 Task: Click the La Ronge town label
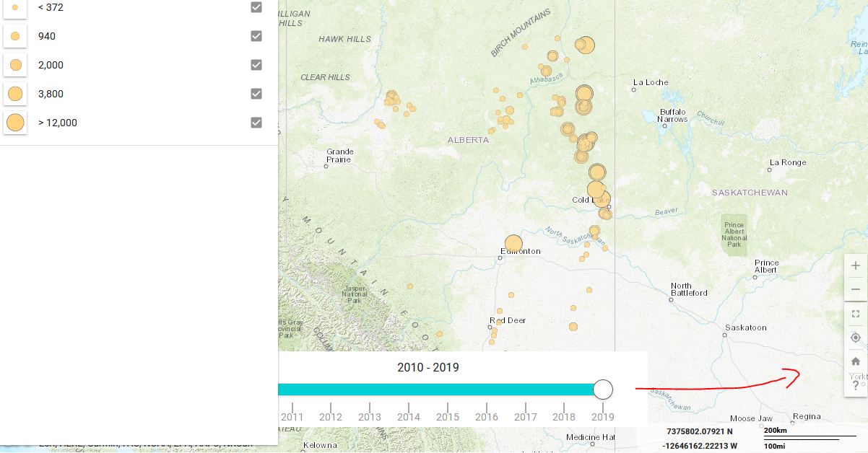[788, 162]
